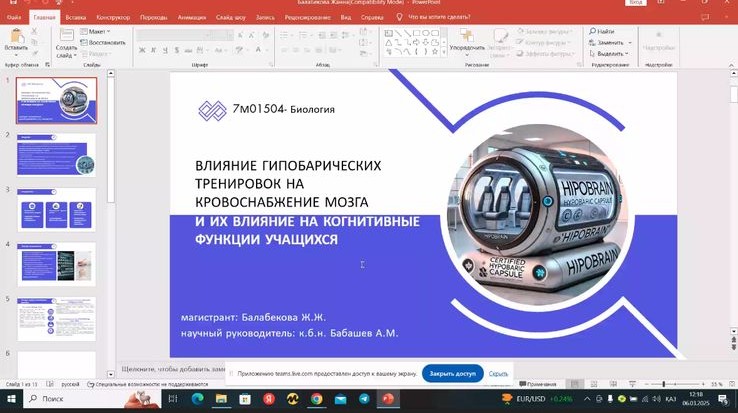Start slideshow from status bar icon
This screenshot has width=738, height=413.
[632, 384]
